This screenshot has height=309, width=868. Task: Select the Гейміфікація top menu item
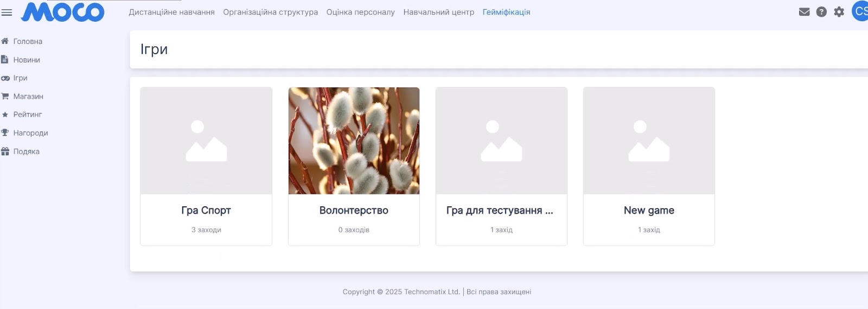pos(506,12)
